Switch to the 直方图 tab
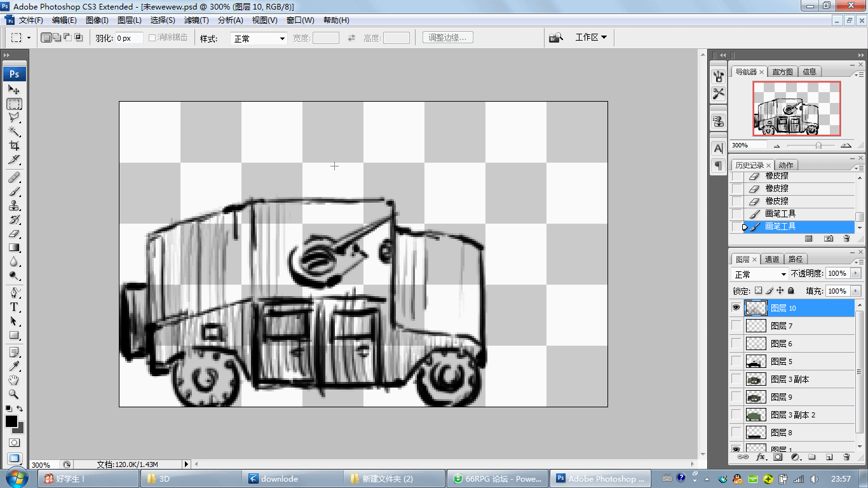The image size is (868, 488). (x=783, y=72)
